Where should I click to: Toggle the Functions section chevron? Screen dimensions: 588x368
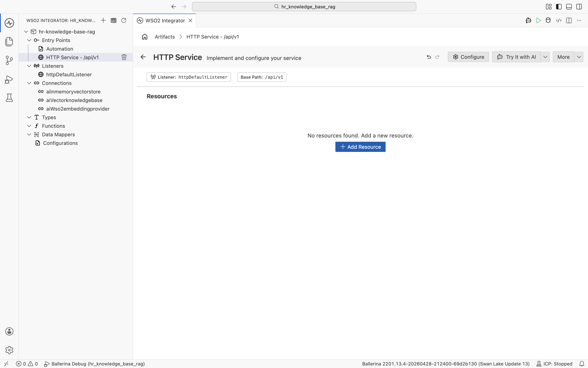coord(29,126)
